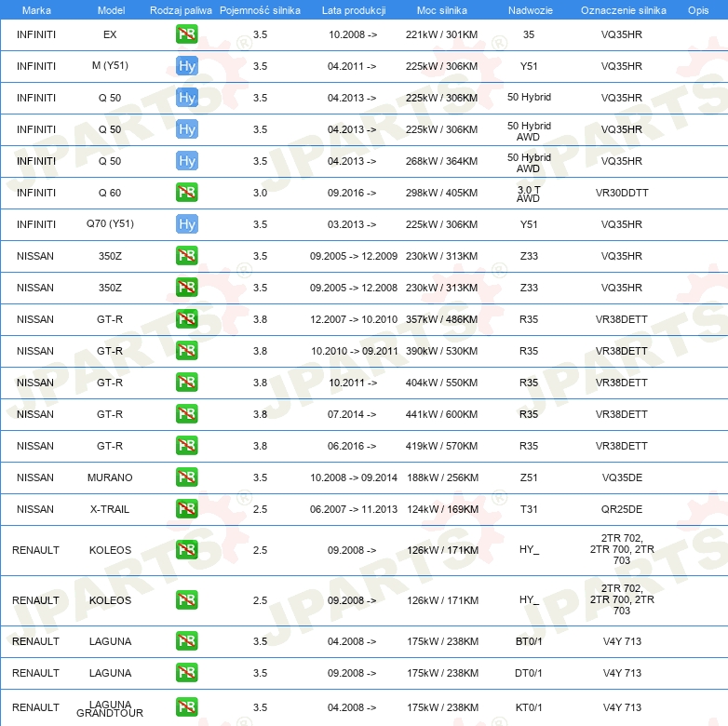
Task: Select the Lata produkcji column header
Action: click(x=352, y=9)
